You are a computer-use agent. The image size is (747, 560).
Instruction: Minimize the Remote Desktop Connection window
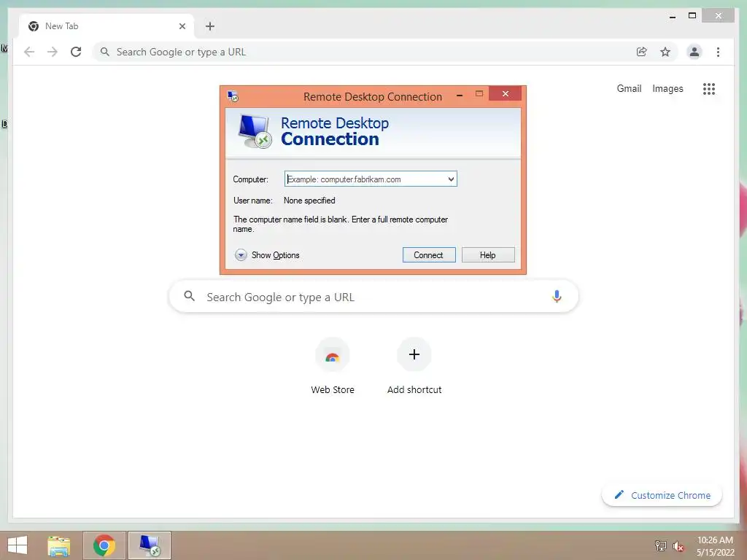point(460,96)
